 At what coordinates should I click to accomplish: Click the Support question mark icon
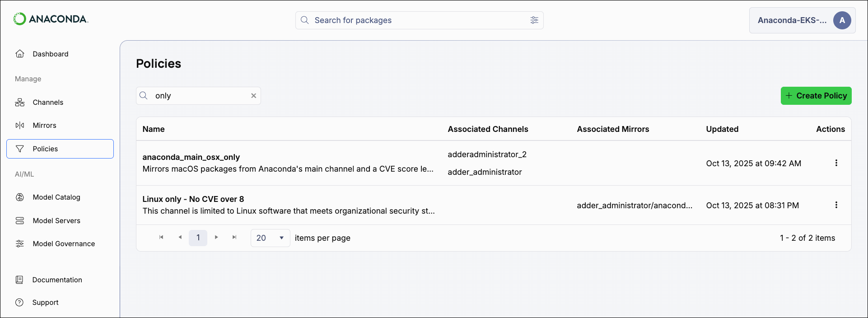pos(19,303)
